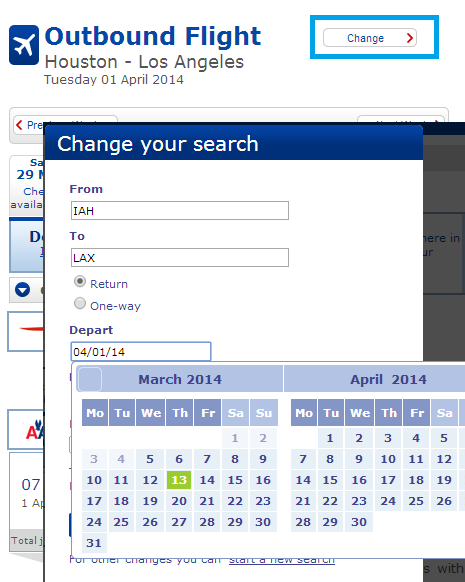This screenshot has height=582, width=465.
Task: Select the One-way radio button
Action: coord(80,303)
